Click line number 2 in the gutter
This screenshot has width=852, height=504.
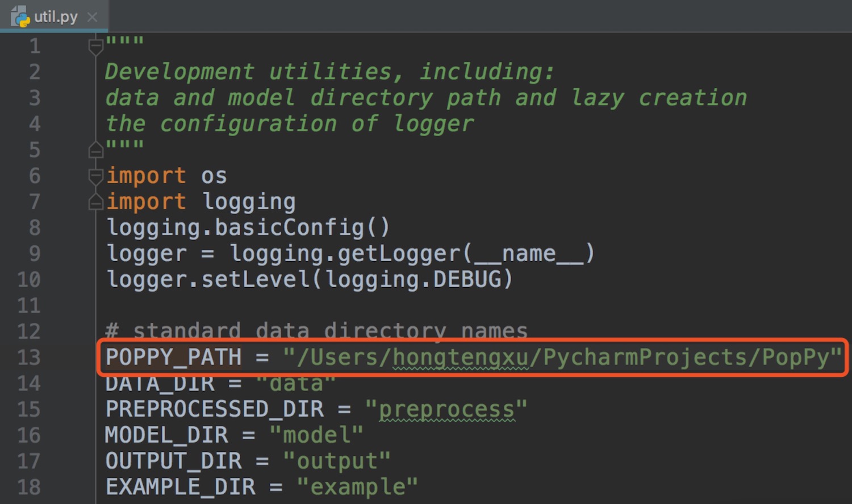(x=35, y=72)
